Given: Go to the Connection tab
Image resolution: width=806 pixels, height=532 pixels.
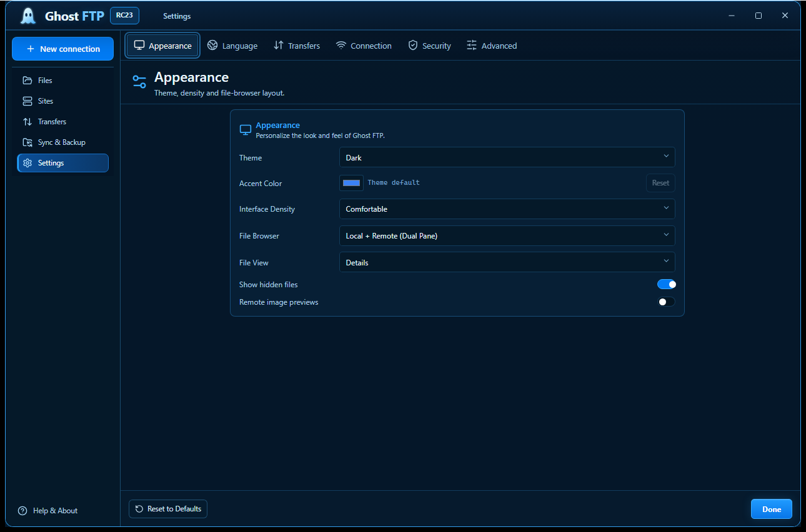Looking at the screenshot, I should [x=364, y=46].
